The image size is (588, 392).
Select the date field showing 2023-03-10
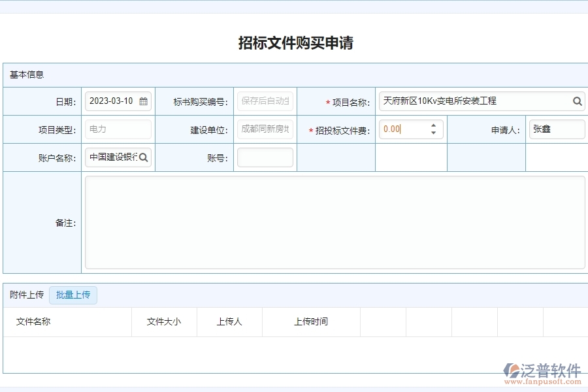[112, 101]
